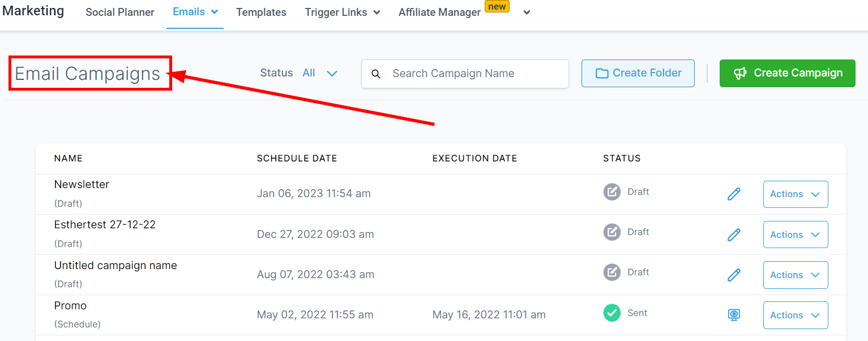Click the Create Folder button
The width and height of the screenshot is (868, 341).
[638, 73]
